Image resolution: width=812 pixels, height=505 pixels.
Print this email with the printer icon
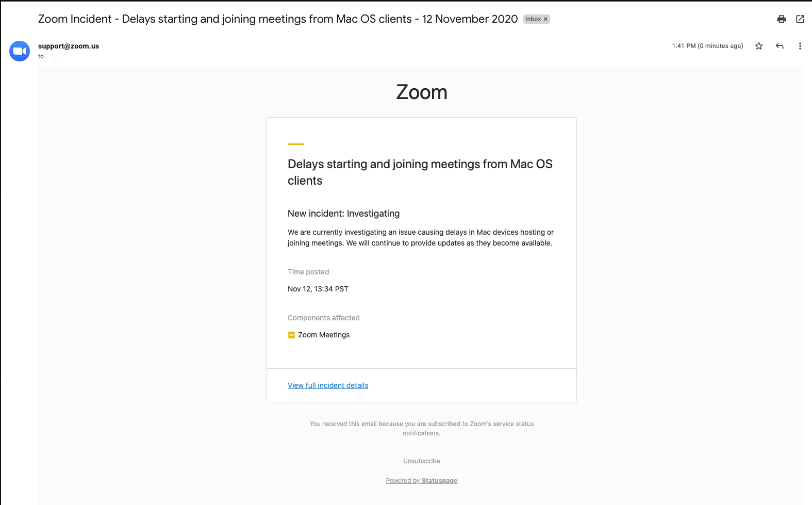point(782,19)
